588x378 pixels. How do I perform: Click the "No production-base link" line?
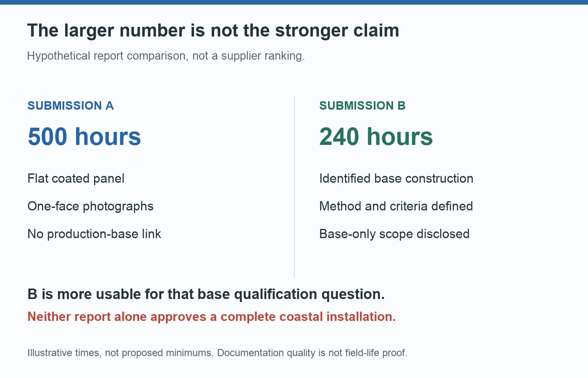(94, 234)
